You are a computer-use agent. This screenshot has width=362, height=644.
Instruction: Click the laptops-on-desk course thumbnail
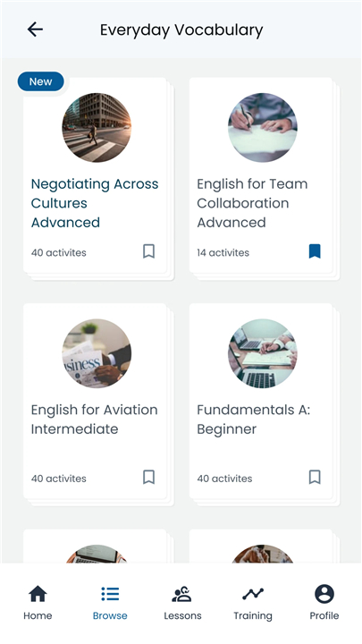(263, 353)
